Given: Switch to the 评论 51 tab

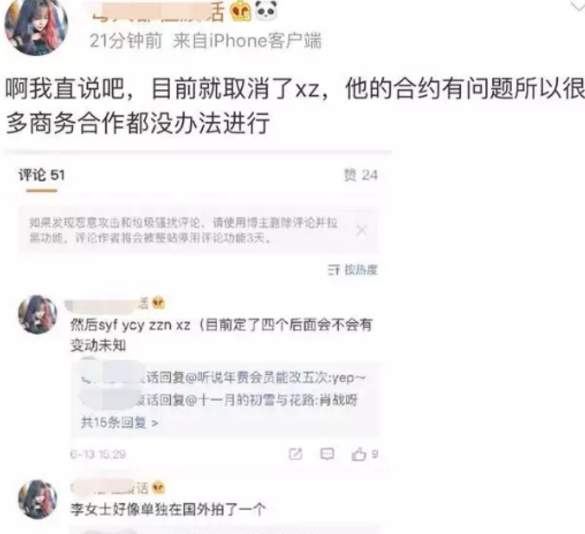Looking at the screenshot, I should pyautogui.click(x=41, y=175).
